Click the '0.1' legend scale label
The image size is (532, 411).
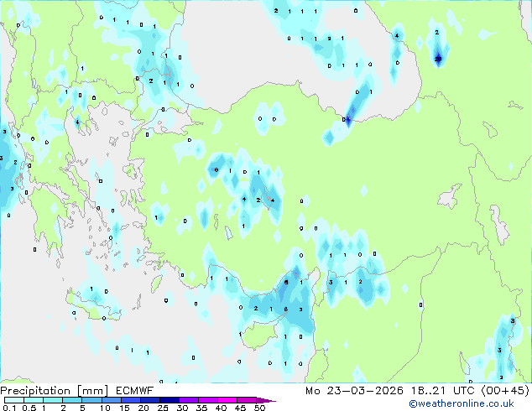tap(9, 408)
